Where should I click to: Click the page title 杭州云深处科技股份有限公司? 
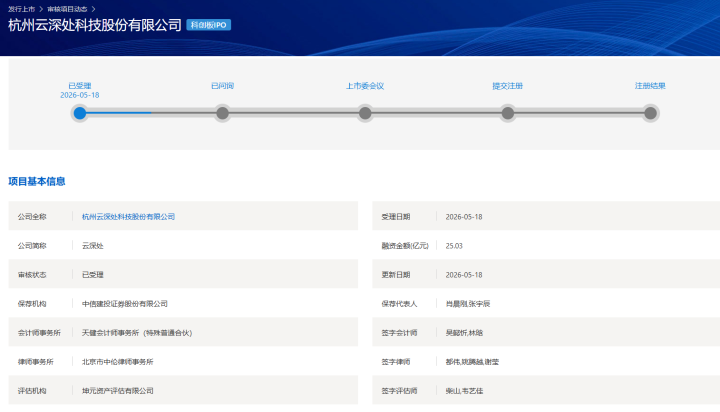point(95,25)
